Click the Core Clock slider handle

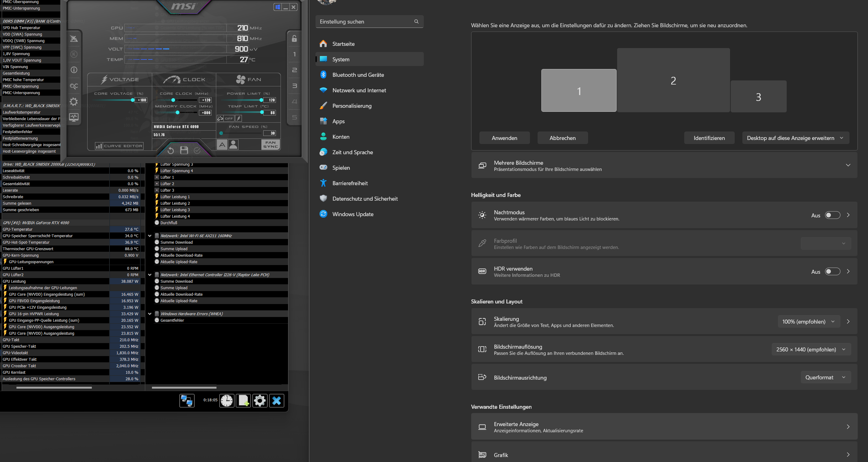[173, 100]
